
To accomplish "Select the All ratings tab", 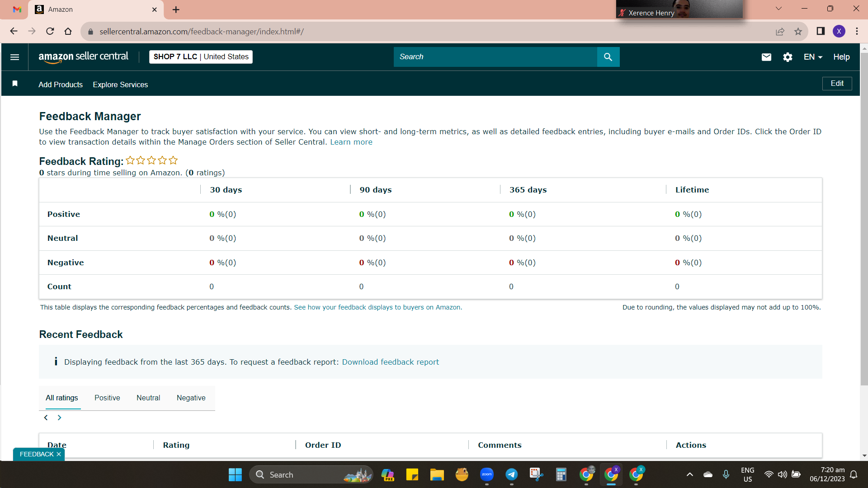I will coord(62,398).
